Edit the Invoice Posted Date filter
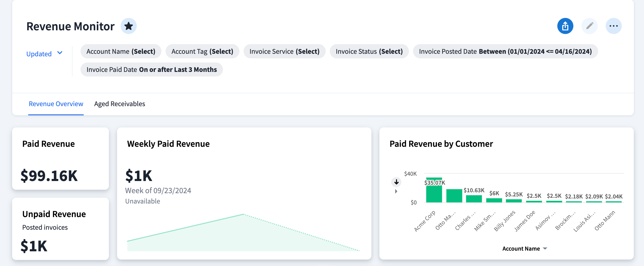The image size is (644, 266). [x=505, y=51]
